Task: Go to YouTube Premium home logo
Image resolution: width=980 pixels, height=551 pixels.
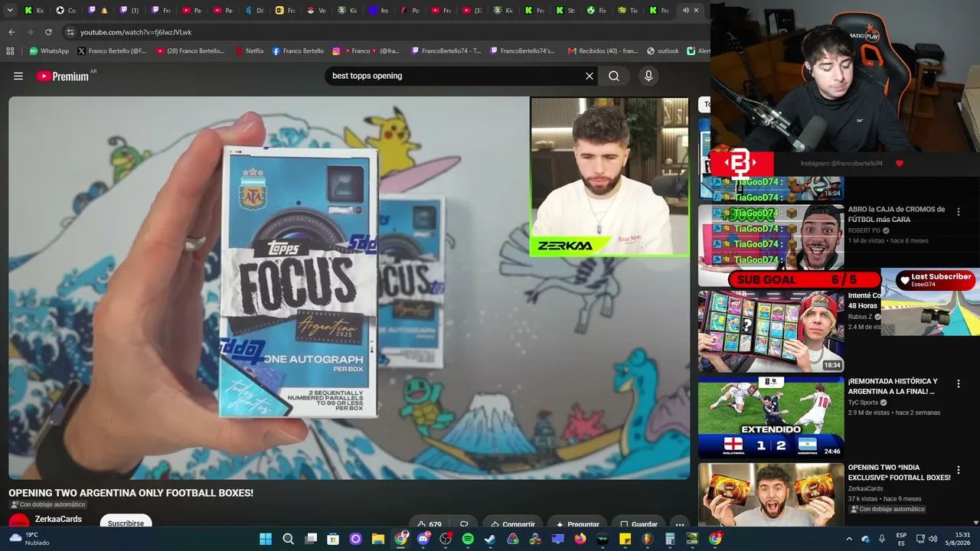Action: pyautogui.click(x=63, y=76)
